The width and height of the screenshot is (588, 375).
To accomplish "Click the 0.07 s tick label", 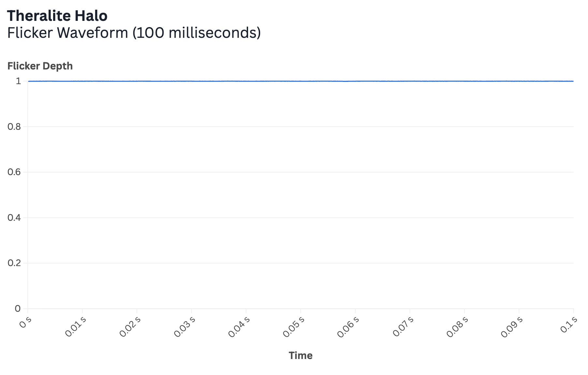I will [403, 326].
